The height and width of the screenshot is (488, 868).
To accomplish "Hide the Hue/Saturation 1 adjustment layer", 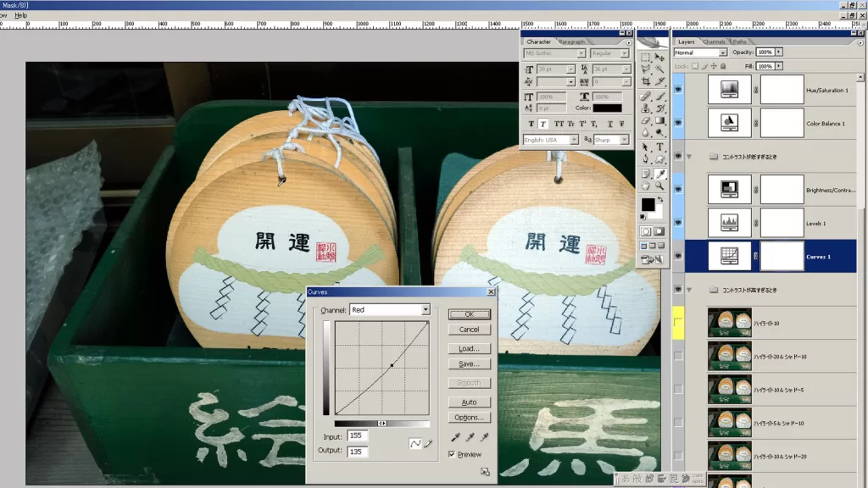I will point(676,89).
